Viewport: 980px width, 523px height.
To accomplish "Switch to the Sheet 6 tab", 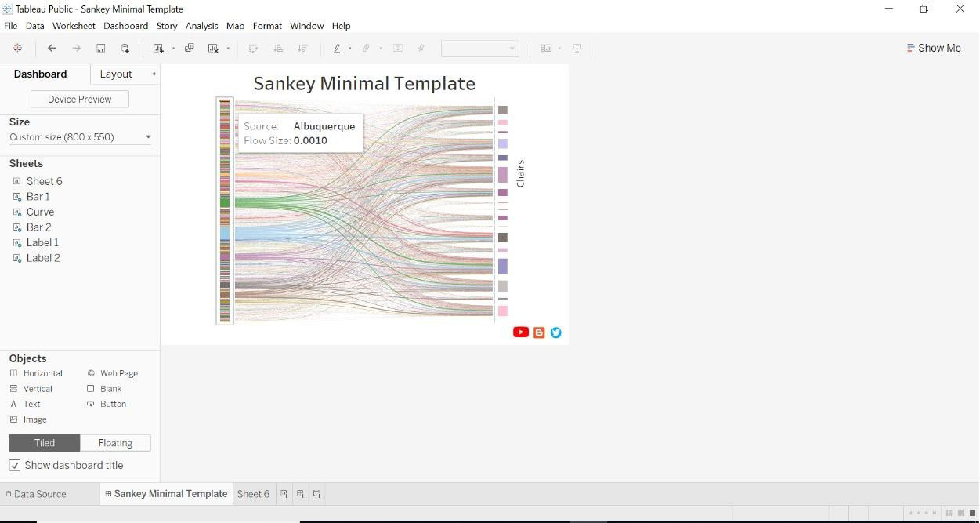I will tap(253, 494).
